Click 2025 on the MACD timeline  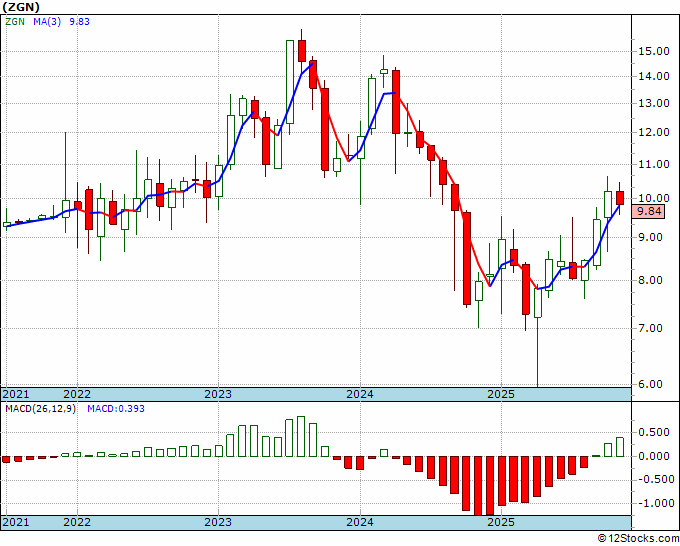pyautogui.click(x=501, y=522)
